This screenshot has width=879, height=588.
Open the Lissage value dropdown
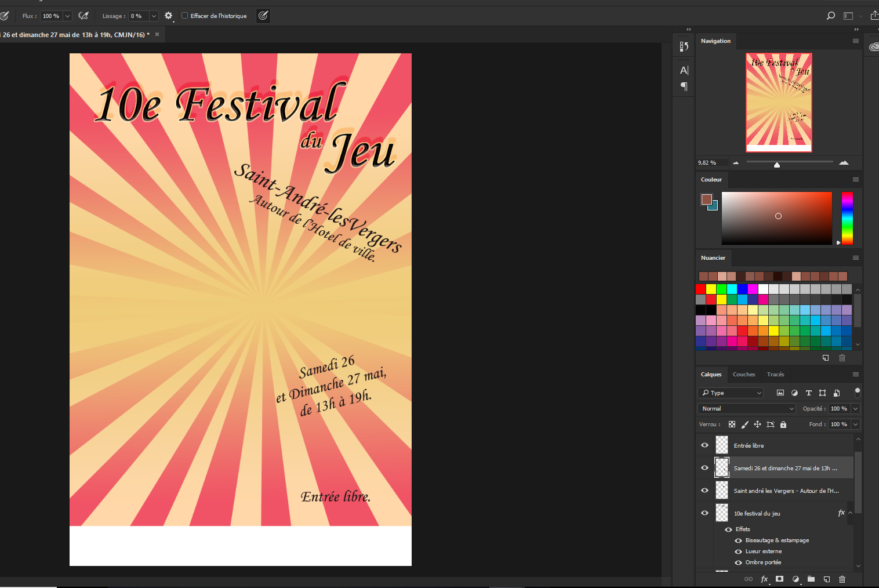pyautogui.click(x=152, y=16)
